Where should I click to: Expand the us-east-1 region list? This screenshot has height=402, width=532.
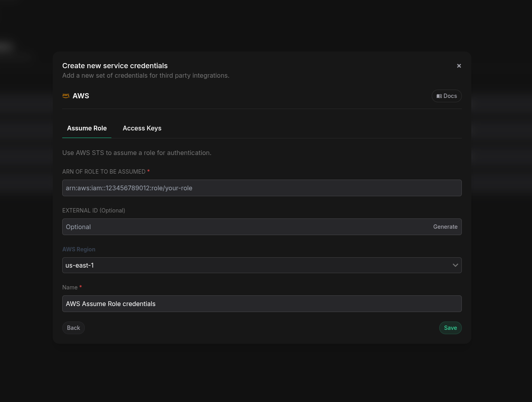click(x=262, y=265)
